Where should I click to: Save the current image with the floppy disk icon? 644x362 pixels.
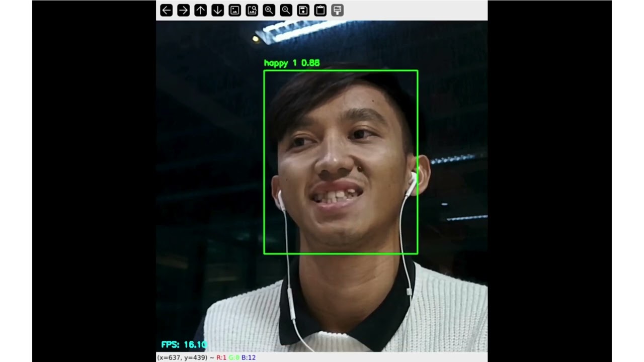303,10
